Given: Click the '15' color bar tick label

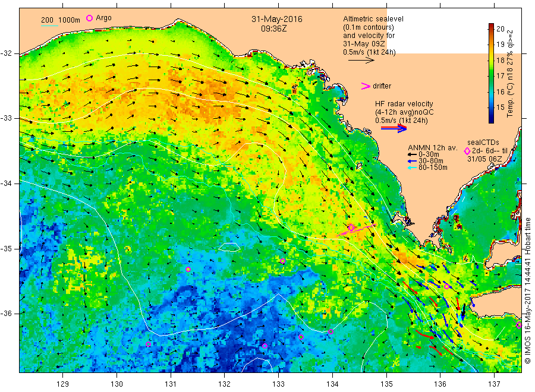Looking at the screenshot, I should (x=500, y=108).
